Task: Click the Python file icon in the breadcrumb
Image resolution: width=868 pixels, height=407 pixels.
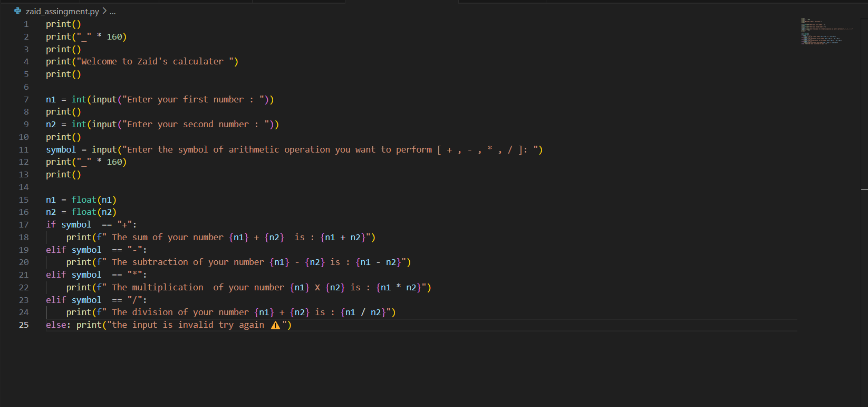Action: (x=17, y=11)
